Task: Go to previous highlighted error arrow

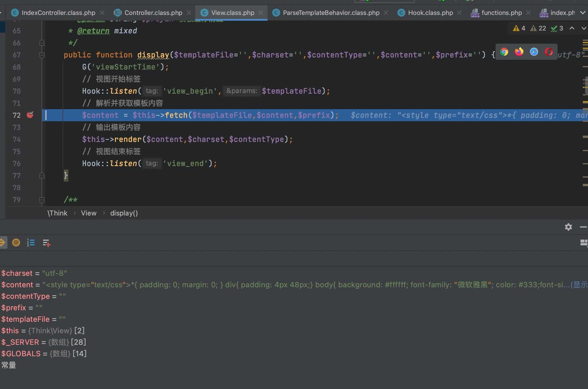Action: (x=572, y=28)
